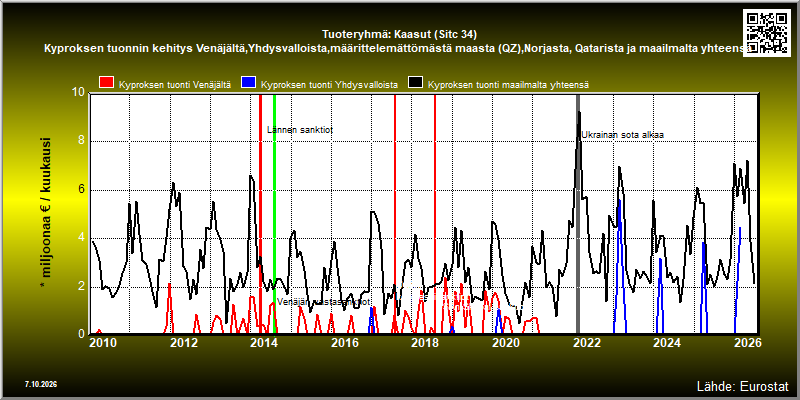Image resolution: width=800 pixels, height=400 pixels.
Task: Click y-axis value 8
Action: (82, 141)
